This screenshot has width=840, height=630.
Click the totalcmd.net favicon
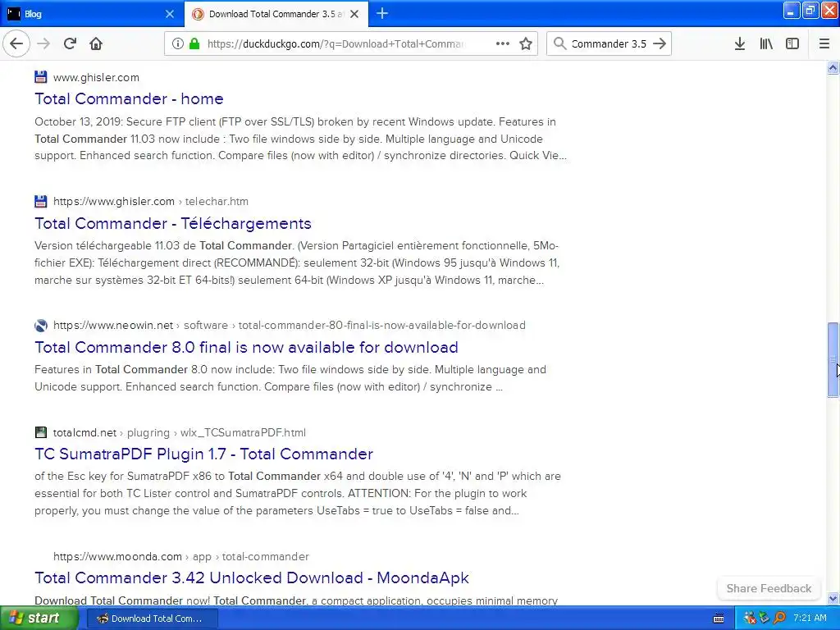(41, 432)
